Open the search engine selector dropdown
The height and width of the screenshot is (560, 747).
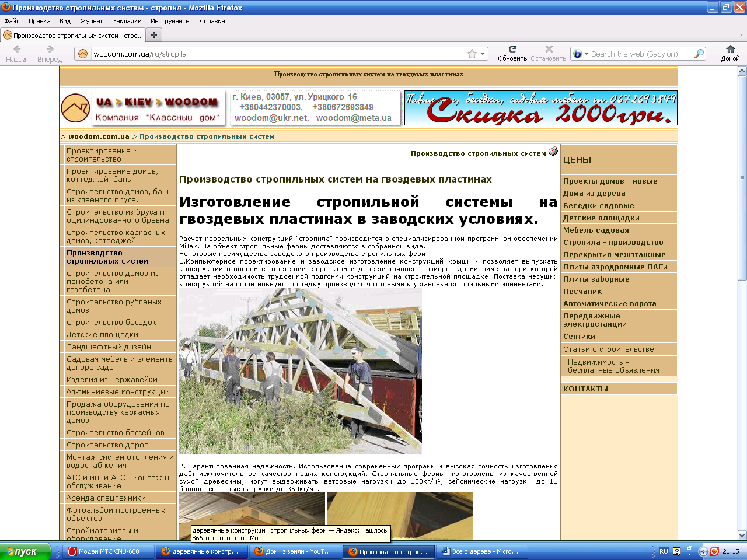click(x=580, y=54)
